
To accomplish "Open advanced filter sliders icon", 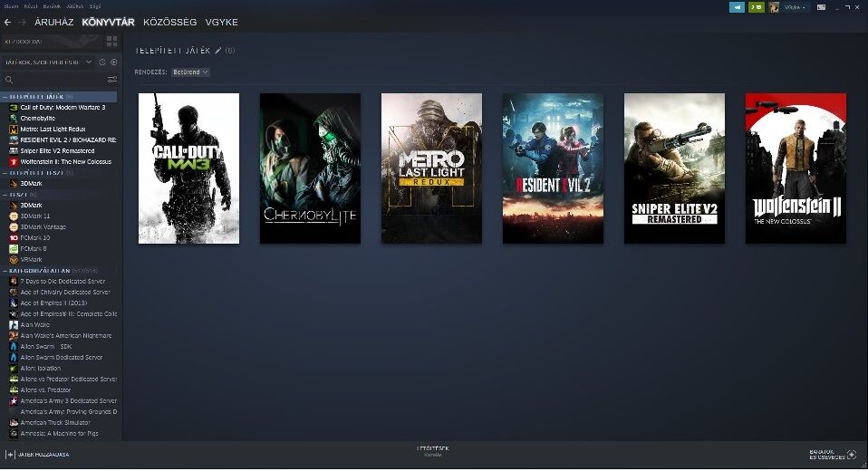I will [112, 80].
